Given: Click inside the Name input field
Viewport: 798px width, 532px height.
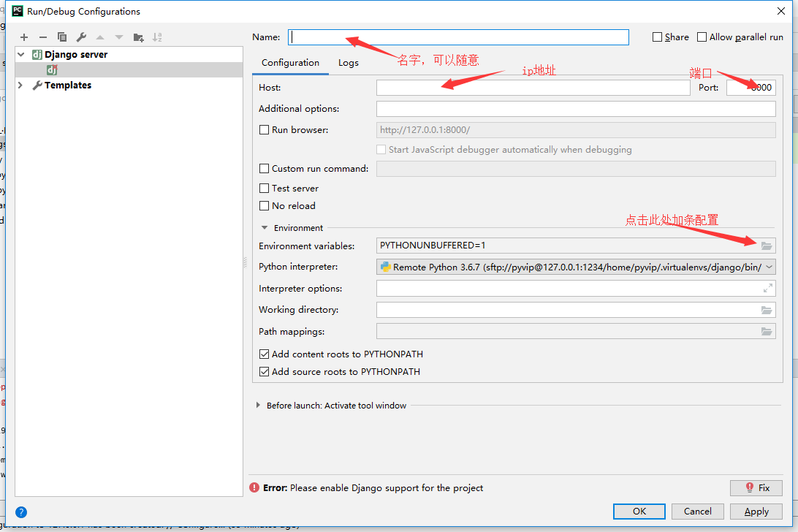Looking at the screenshot, I should pos(458,37).
